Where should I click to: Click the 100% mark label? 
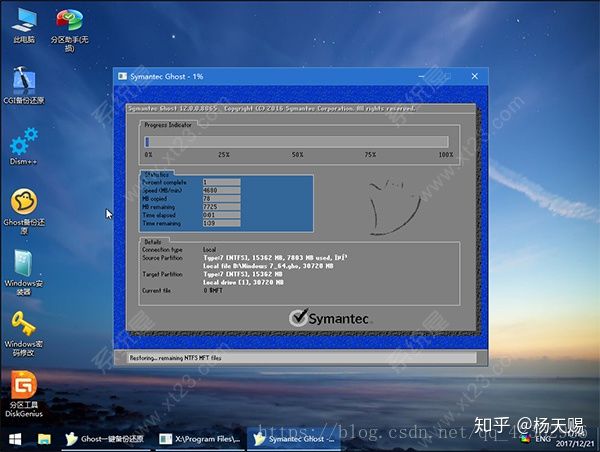click(446, 155)
